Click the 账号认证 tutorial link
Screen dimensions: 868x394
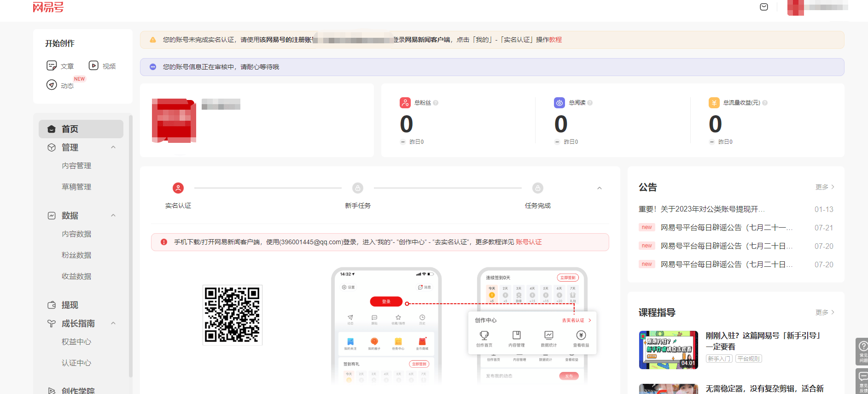pyautogui.click(x=529, y=242)
